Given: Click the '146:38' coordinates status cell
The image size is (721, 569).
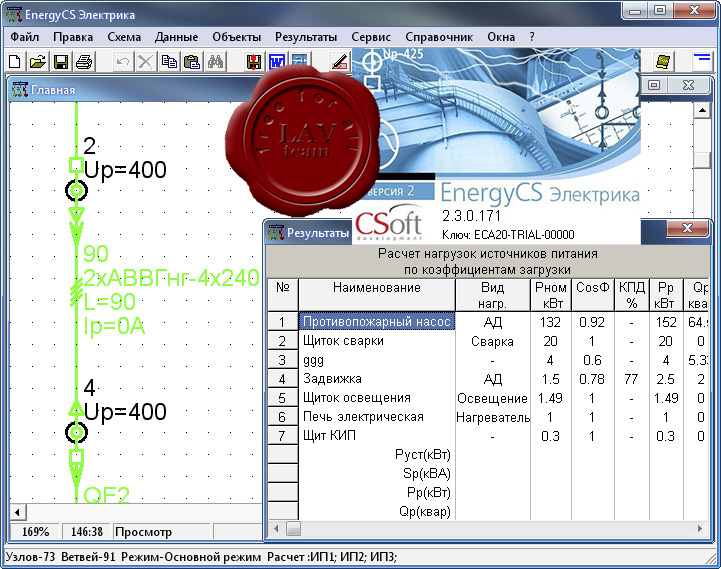Looking at the screenshot, I should click(x=87, y=532).
